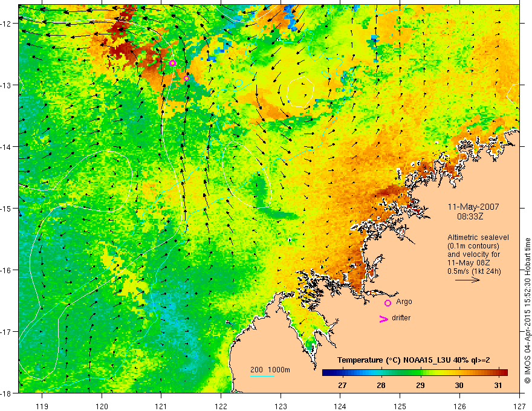The height and width of the screenshot is (411, 532).
Task: Click the latitude label -14
Action: tap(6, 146)
